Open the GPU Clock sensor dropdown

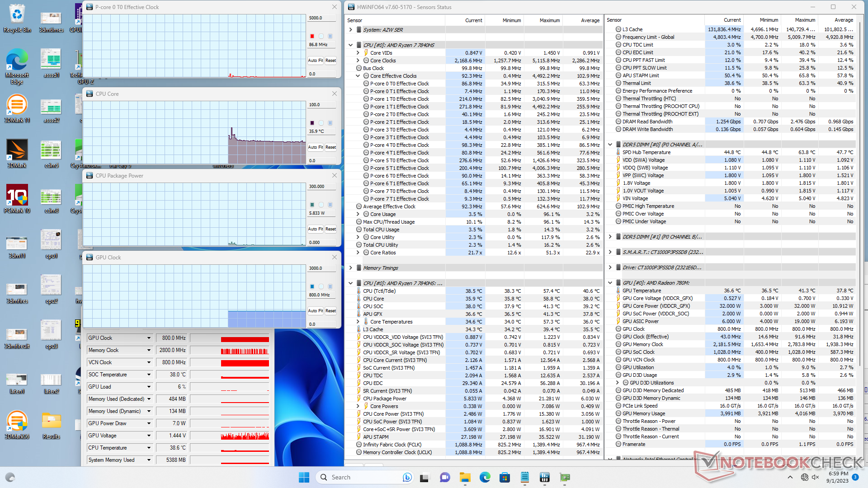click(x=149, y=338)
